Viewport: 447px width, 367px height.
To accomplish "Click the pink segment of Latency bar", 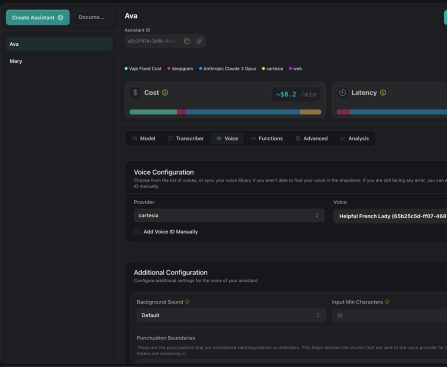I will (x=343, y=112).
